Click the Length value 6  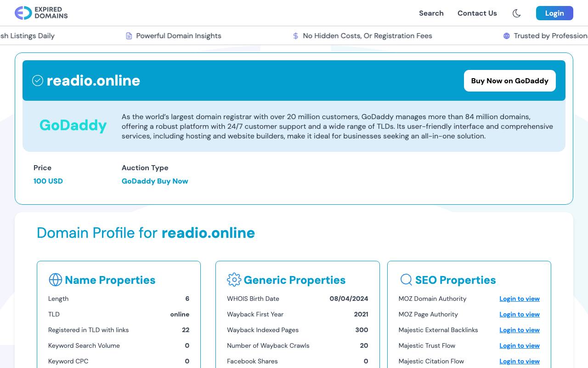coord(187,299)
